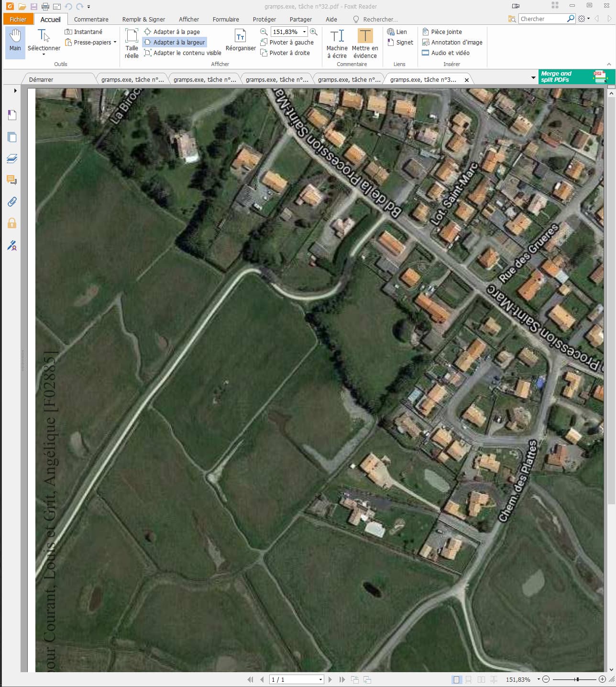The image size is (616, 687).
Task: Open the ribbon zoom percentage dropdown
Action: click(304, 32)
